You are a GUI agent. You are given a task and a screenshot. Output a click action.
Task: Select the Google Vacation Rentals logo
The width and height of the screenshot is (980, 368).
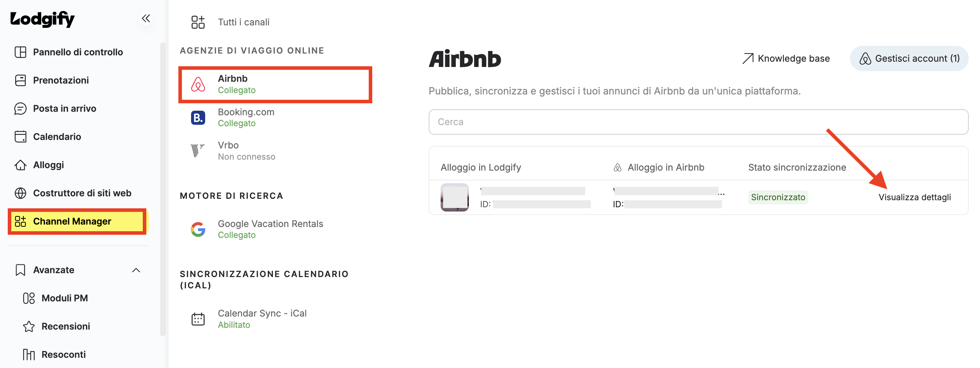tap(198, 229)
